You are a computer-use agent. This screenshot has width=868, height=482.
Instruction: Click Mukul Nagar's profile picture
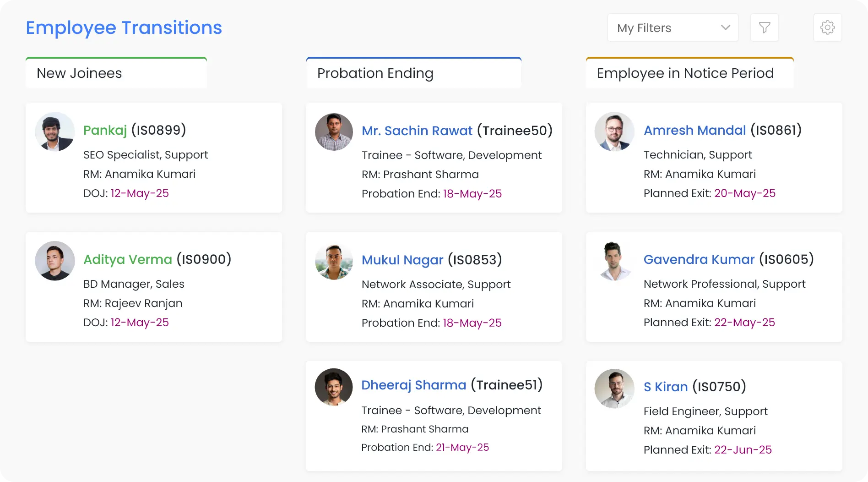tap(334, 262)
